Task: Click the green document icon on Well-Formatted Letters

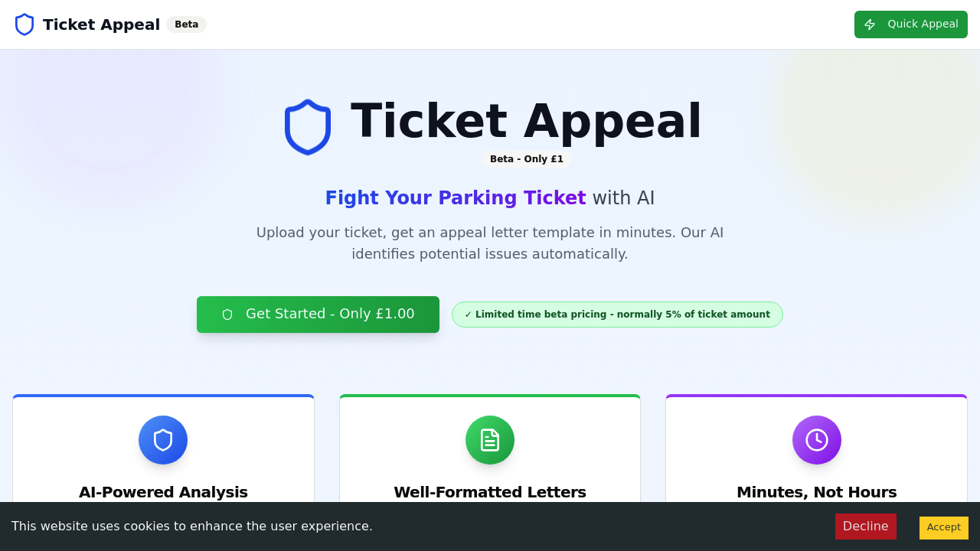Action: [x=490, y=440]
